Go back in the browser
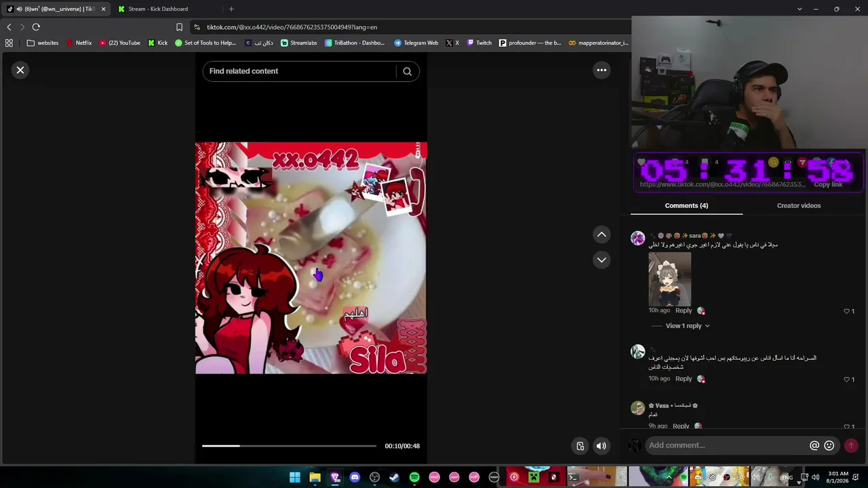This screenshot has width=868, height=488. tap(9, 27)
